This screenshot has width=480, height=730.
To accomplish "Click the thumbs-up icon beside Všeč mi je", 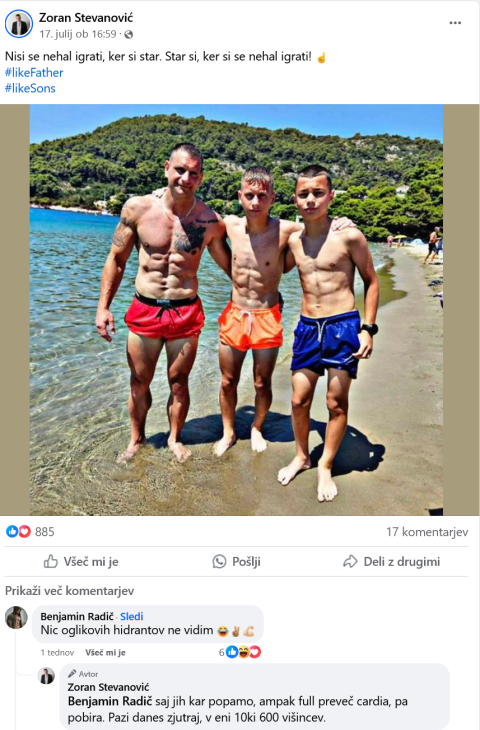I will click(50, 561).
